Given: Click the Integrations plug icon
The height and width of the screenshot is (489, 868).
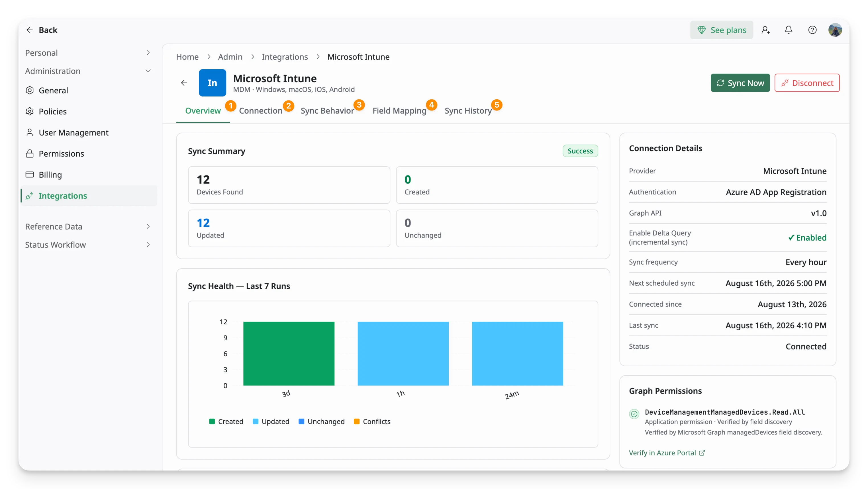Looking at the screenshot, I should tap(30, 196).
